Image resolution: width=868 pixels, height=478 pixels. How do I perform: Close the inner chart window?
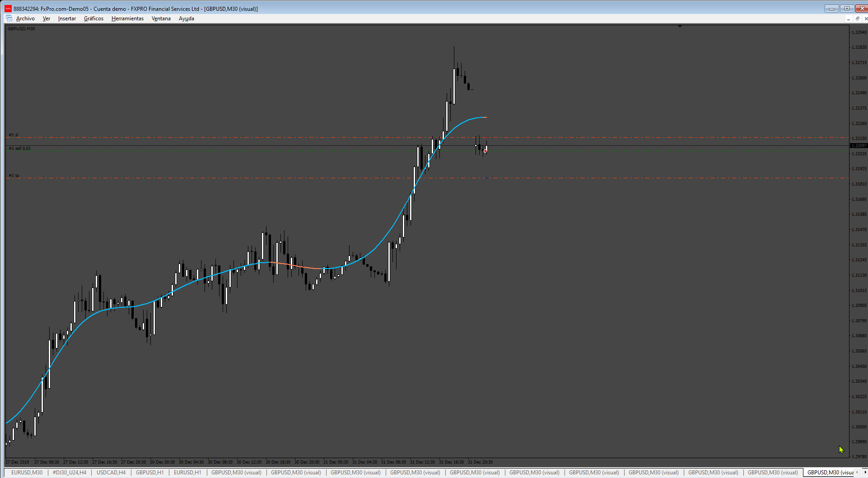(865, 19)
